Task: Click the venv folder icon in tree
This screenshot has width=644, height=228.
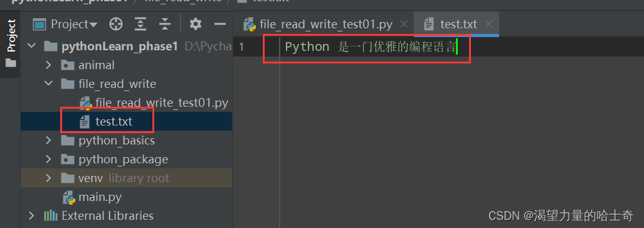Action: pos(67,178)
